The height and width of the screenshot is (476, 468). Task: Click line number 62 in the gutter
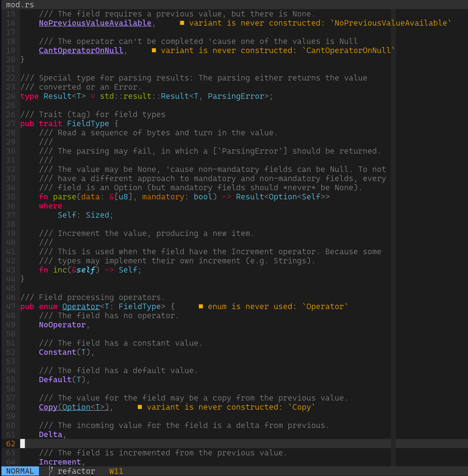click(11, 444)
